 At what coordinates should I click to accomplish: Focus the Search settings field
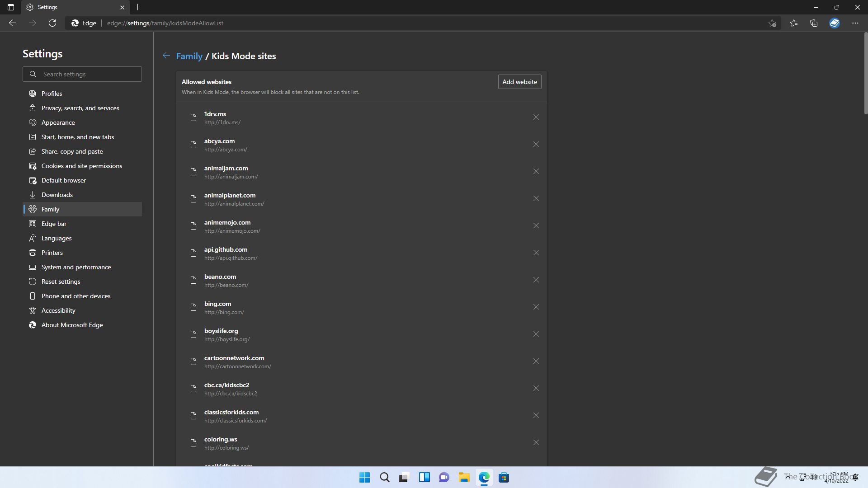(x=82, y=74)
